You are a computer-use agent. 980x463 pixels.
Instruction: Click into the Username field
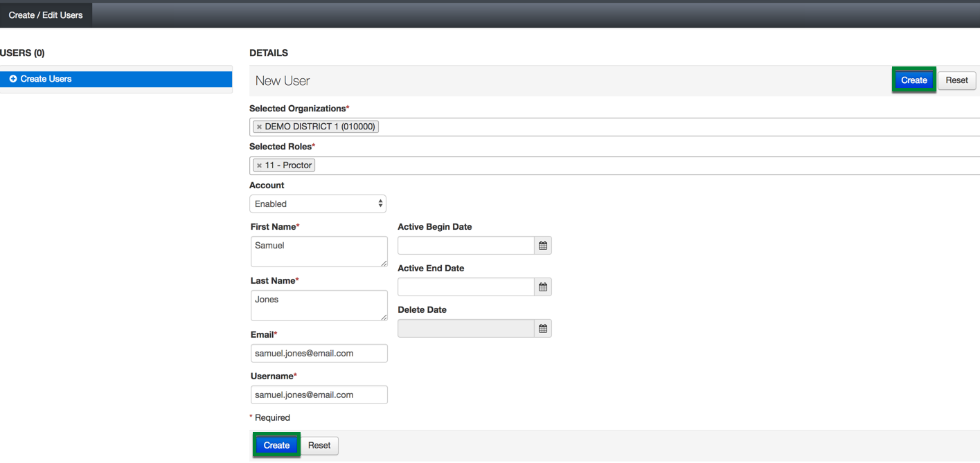pyautogui.click(x=319, y=395)
